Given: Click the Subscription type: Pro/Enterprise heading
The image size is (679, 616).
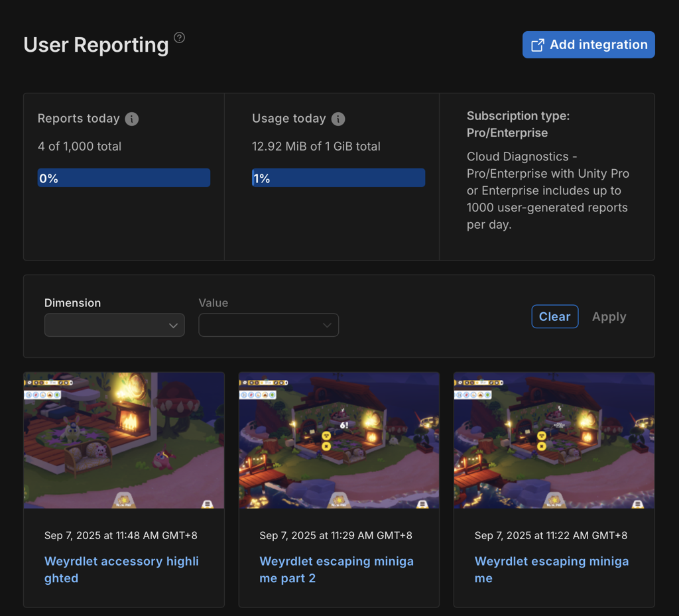Looking at the screenshot, I should pyautogui.click(x=519, y=124).
